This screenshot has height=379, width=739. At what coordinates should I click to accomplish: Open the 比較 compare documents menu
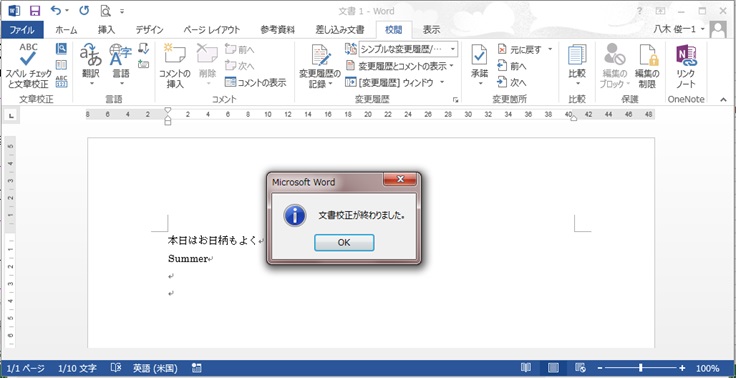[x=577, y=66]
